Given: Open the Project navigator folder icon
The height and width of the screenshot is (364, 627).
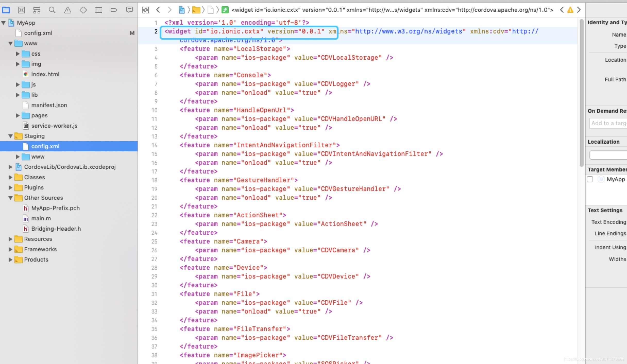Looking at the screenshot, I should point(6,10).
